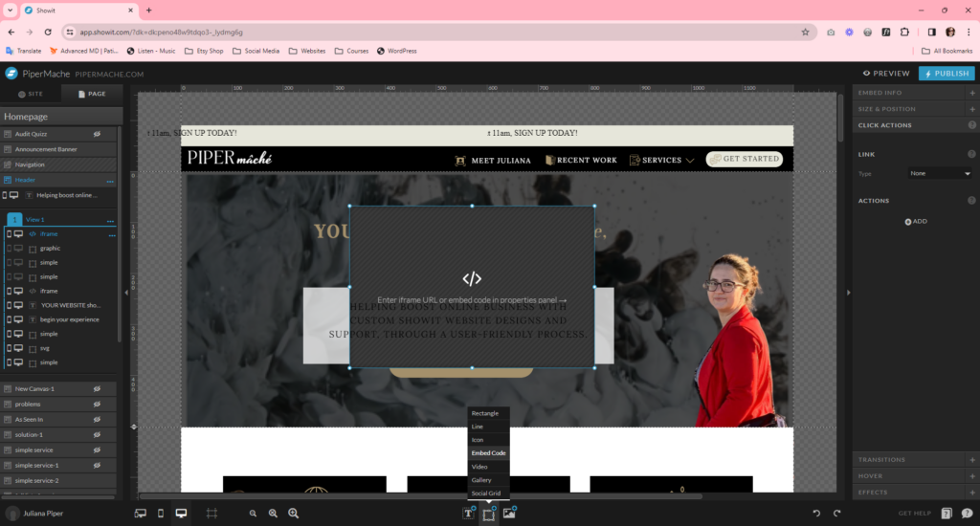Click the Click Actions help question icon
Image resolution: width=980 pixels, height=526 pixels.
(972, 125)
